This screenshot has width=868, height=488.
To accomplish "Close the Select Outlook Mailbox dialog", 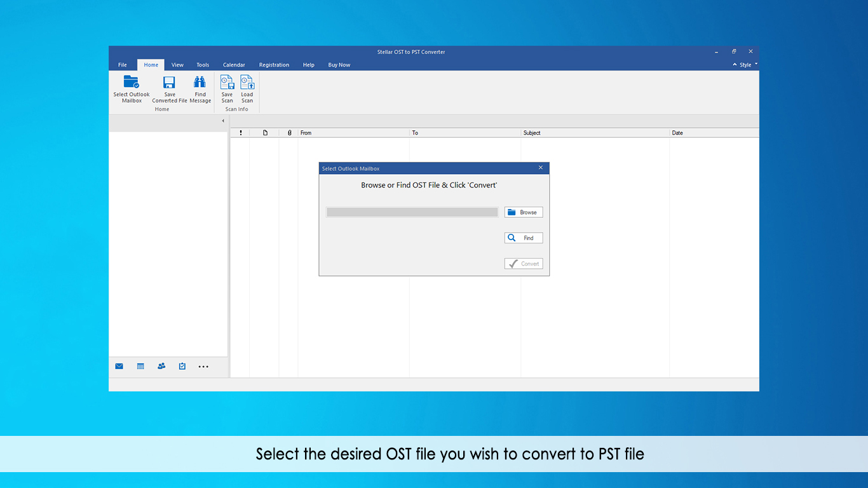I will tap(541, 168).
